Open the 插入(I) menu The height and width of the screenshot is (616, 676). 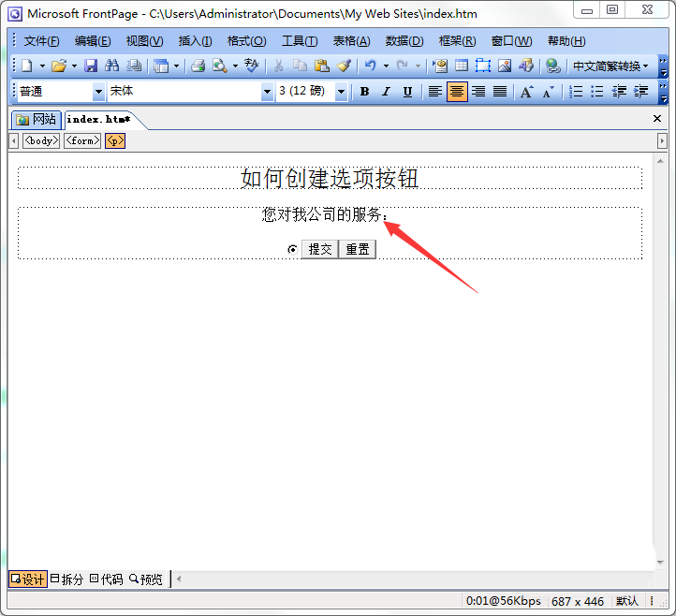click(x=196, y=41)
